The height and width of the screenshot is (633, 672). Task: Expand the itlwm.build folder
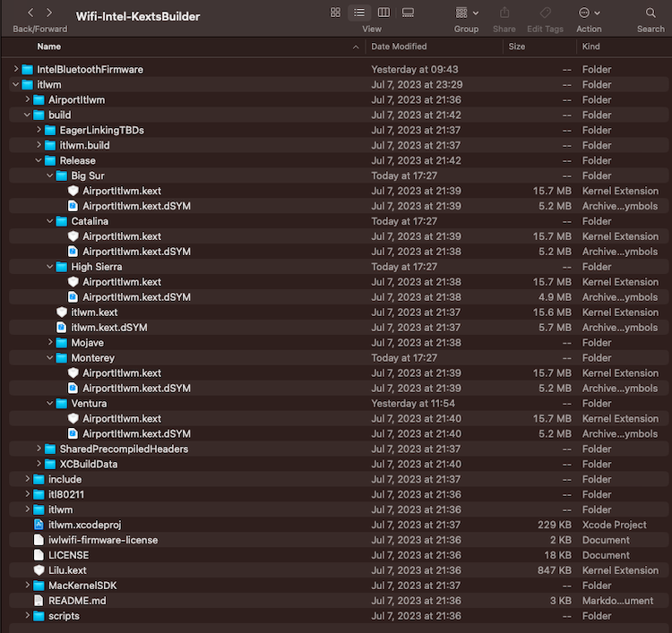[39, 145]
